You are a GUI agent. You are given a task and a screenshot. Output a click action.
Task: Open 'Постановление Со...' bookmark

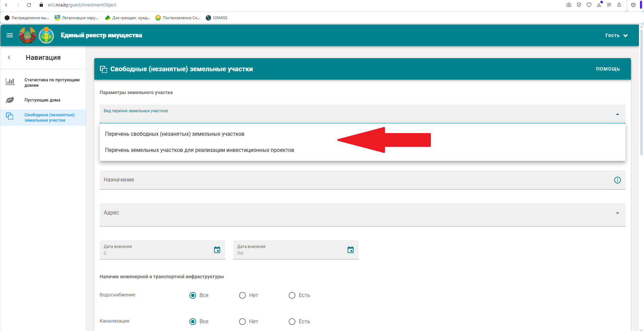click(x=178, y=18)
